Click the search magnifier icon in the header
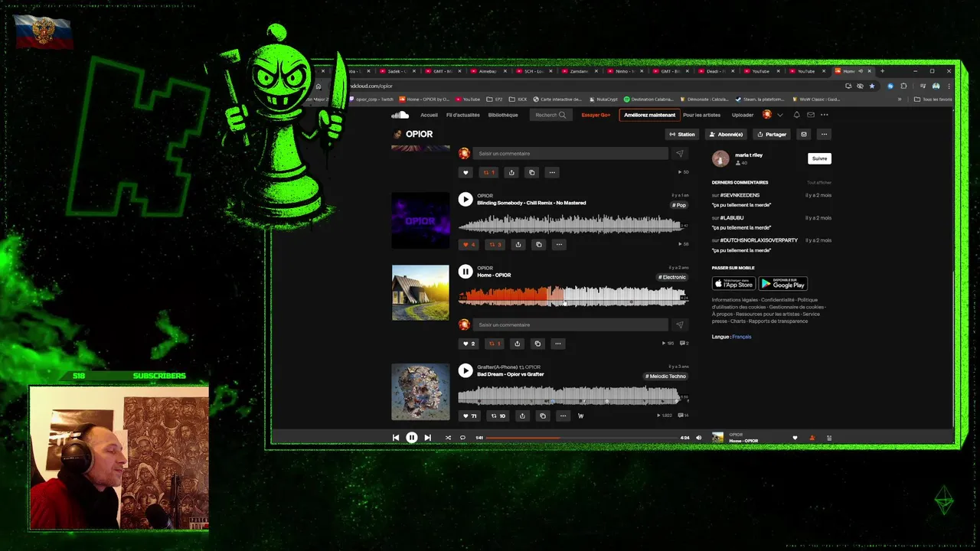 (562, 115)
